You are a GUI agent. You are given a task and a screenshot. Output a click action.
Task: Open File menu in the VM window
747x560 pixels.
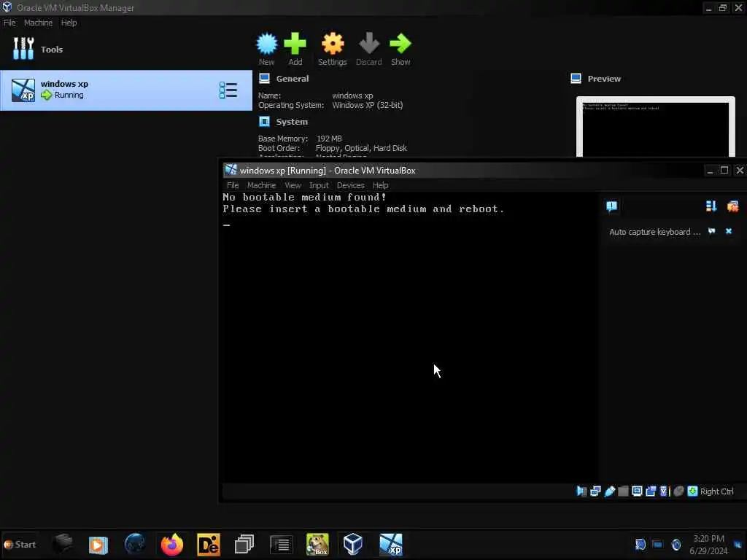click(x=233, y=185)
